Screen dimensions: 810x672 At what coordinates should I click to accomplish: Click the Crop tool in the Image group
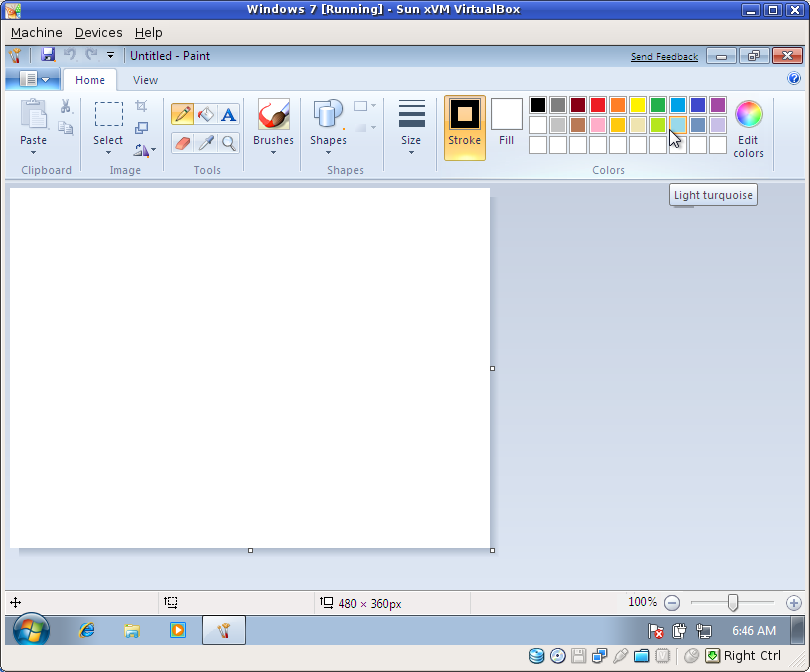pos(142,105)
